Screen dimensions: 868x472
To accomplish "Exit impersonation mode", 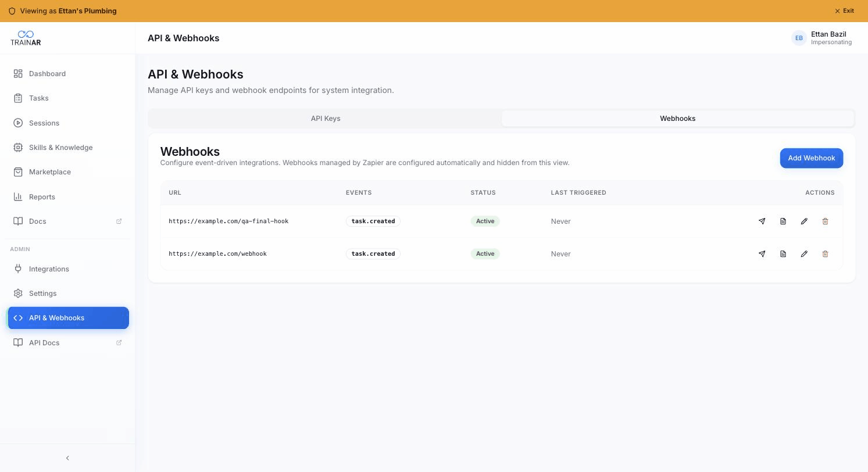I will pyautogui.click(x=845, y=11).
